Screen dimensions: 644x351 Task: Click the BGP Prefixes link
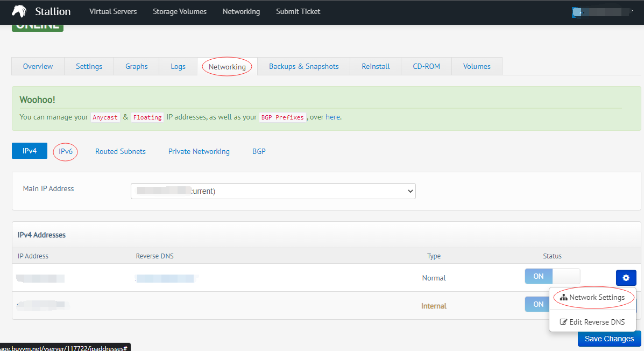point(282,117)
